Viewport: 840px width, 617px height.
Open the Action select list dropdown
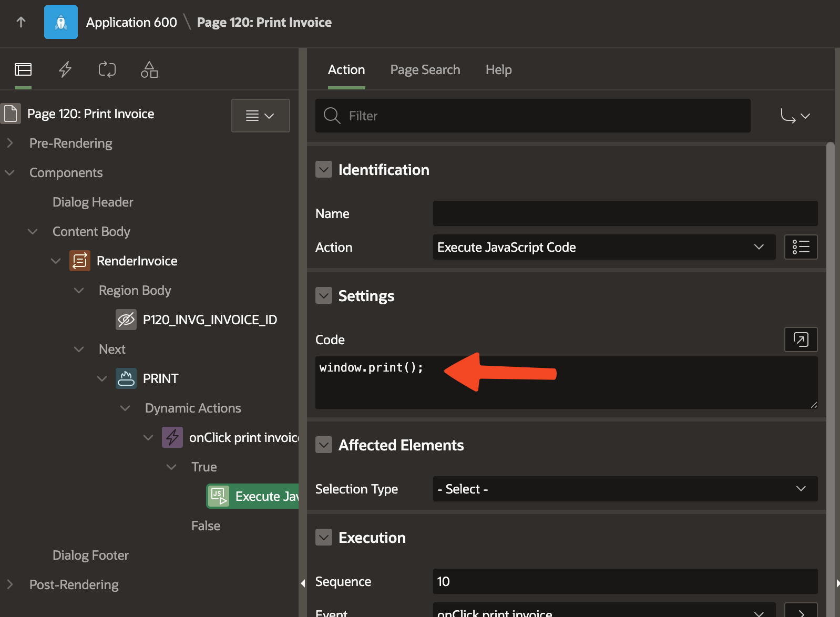(605, 247)
